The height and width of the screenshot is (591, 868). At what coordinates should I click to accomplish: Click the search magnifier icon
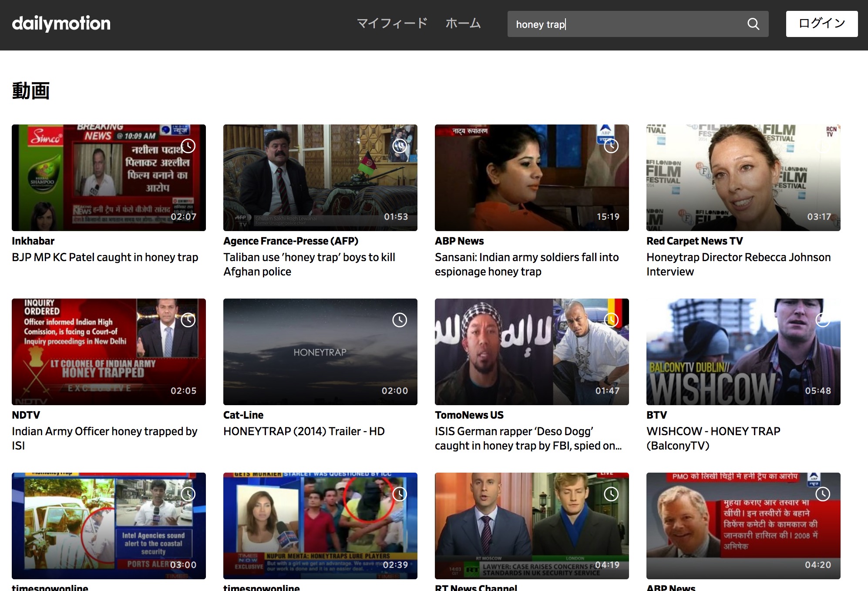tap(753, 24)
